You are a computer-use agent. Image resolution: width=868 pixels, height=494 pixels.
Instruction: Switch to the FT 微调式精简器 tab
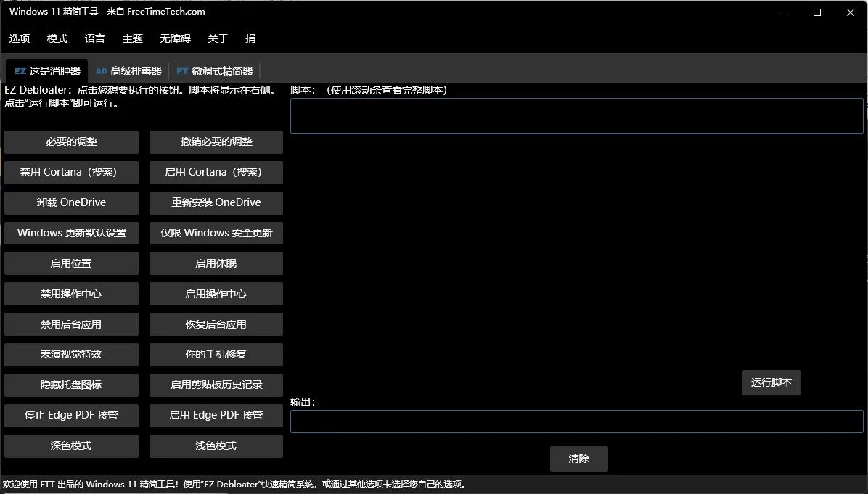pyautogui.click(x=215, y=71)
